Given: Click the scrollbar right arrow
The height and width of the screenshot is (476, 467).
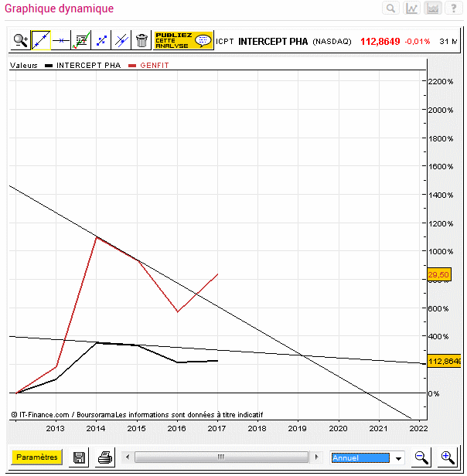Looking at the screenshot, I should [x=316, y=457].
